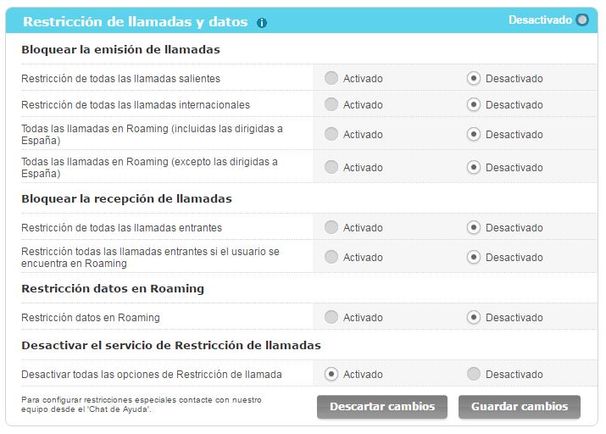Select Desactivado for all outgoing calls restriction

click(473, 78)
